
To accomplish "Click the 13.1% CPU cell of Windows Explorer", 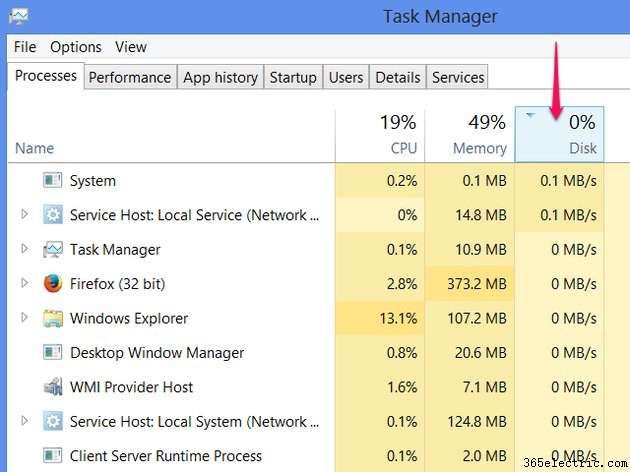I will [x=380, y=318].
